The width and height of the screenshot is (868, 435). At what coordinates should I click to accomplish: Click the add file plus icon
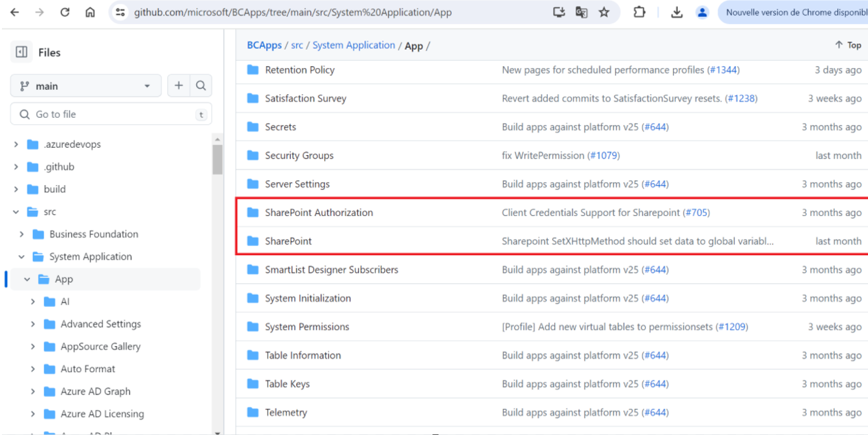[x=178, y=86]
